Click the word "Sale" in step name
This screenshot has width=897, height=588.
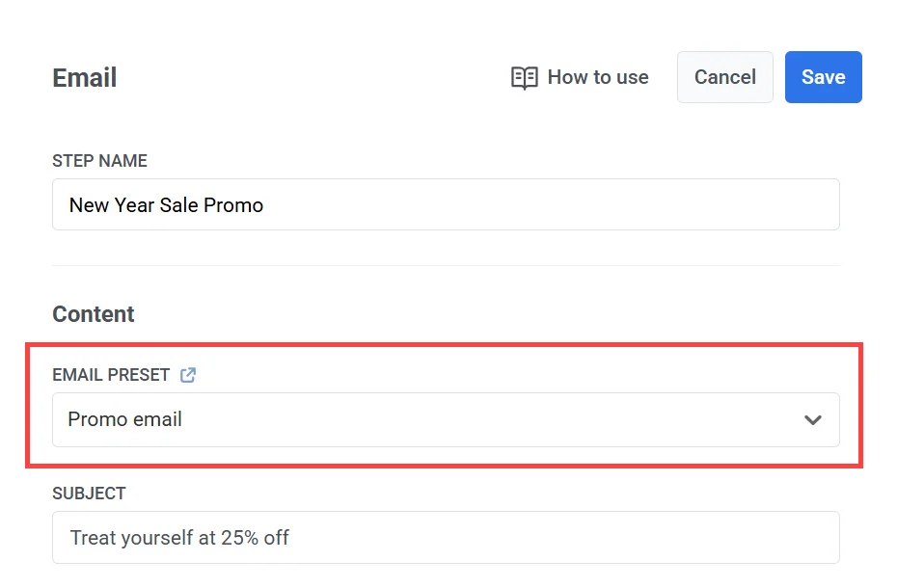pyautogui.click(x=178, y=204)
